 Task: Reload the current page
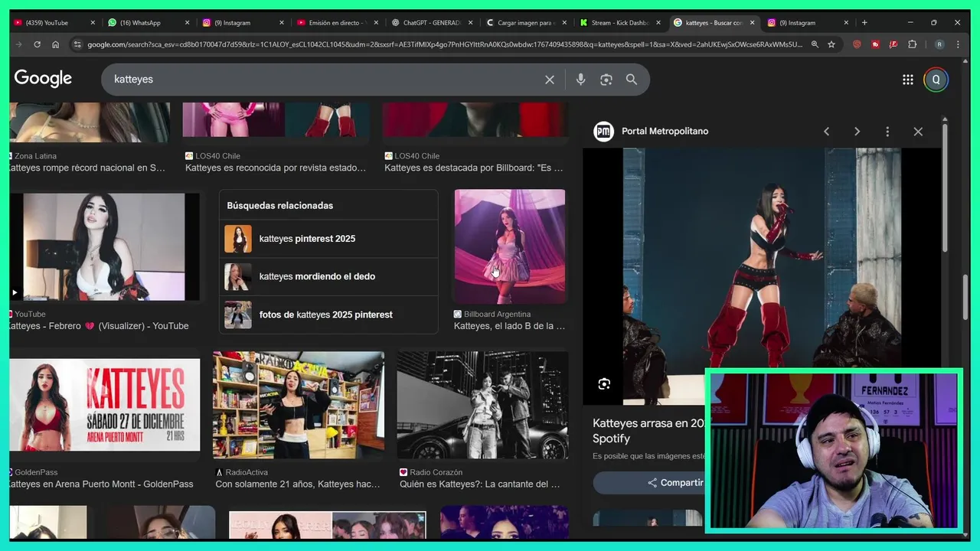coord(37,44)
